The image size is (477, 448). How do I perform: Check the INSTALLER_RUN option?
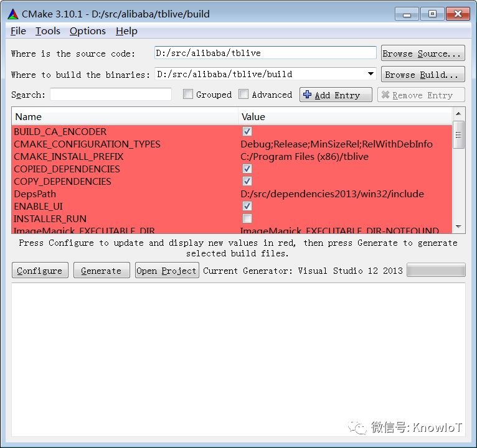click(x=247, y=218)
